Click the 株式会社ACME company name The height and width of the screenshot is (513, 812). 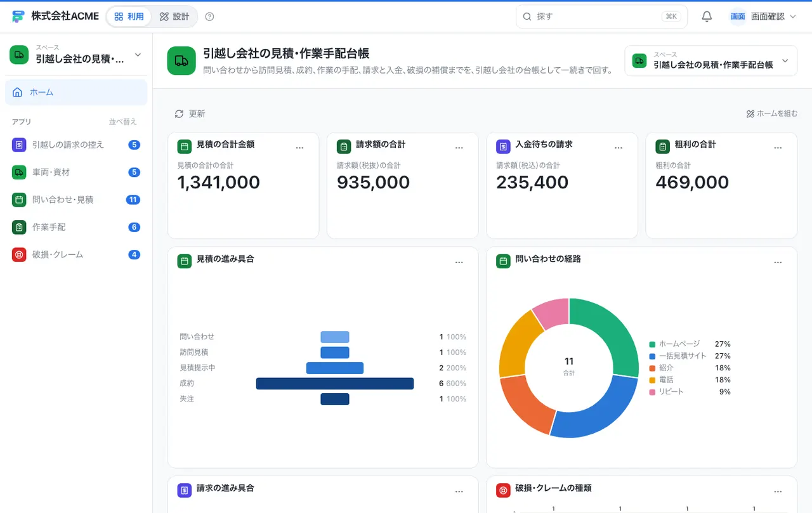click(65, 16)
